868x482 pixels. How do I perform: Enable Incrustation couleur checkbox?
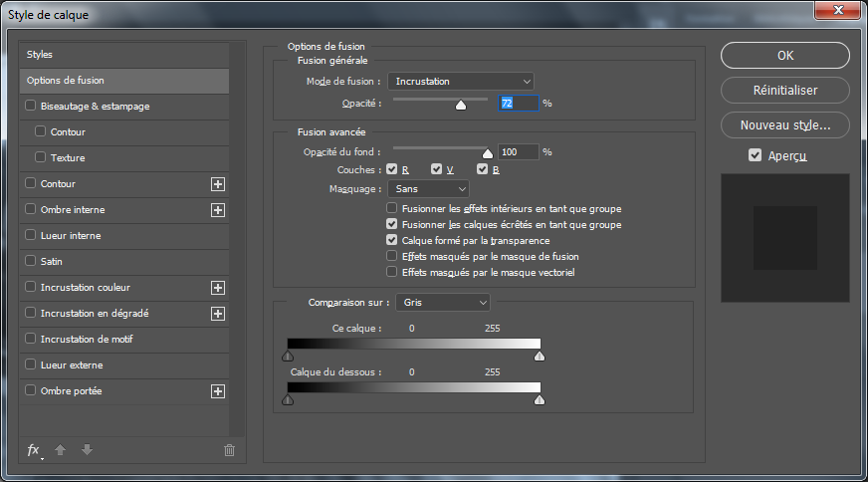(x=31, y=287)
